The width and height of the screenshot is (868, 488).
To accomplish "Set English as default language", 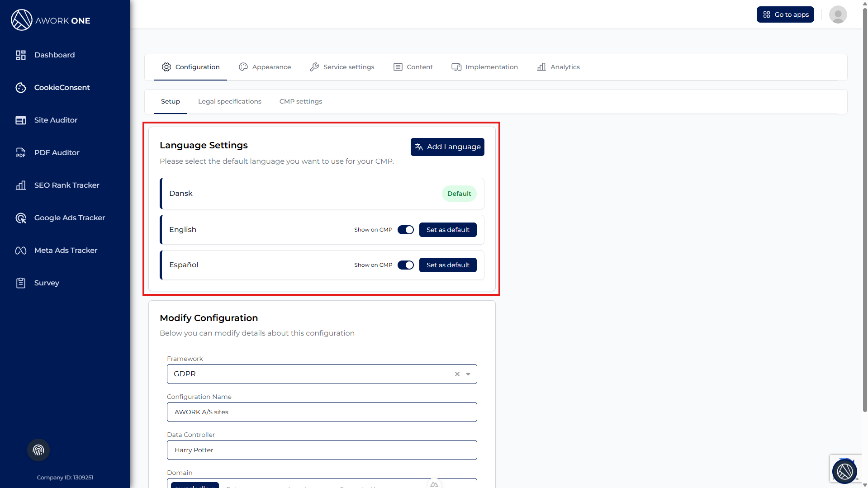I will point(447,230).
